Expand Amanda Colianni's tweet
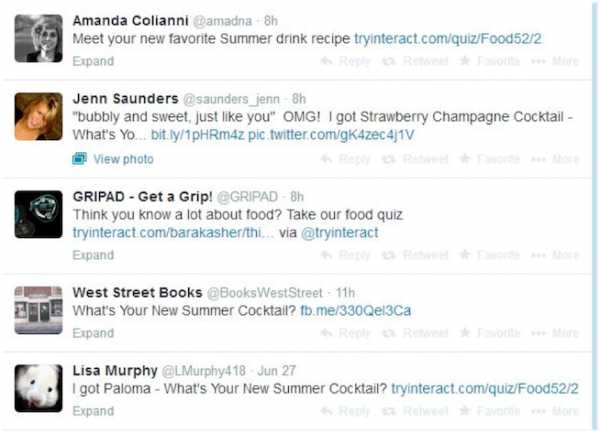The height and width of the screenshot is (433, 600). tap(93, 61)
